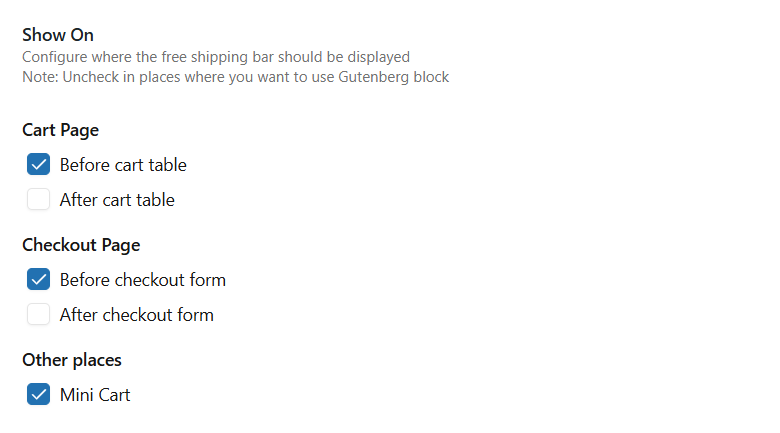
Task: Click the 'Before cart table' label text
Action: pos(123,165)
